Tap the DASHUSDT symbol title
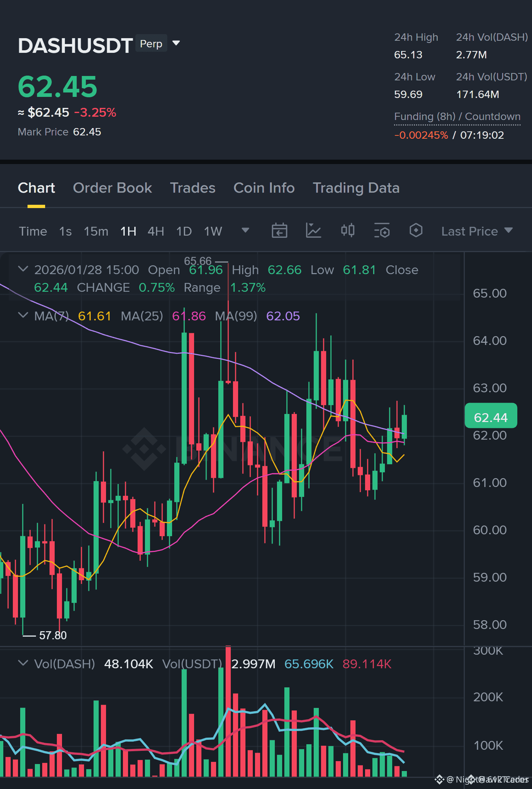The image size is (532, 789). pos(75,46)
